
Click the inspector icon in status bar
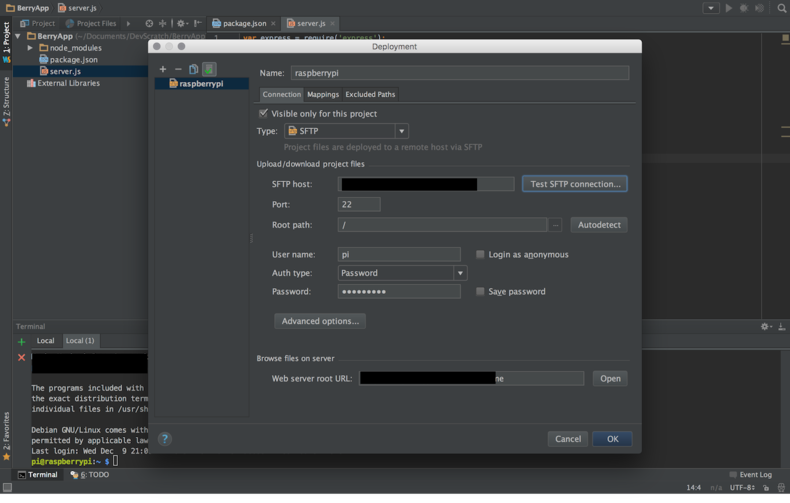[781, 488]
